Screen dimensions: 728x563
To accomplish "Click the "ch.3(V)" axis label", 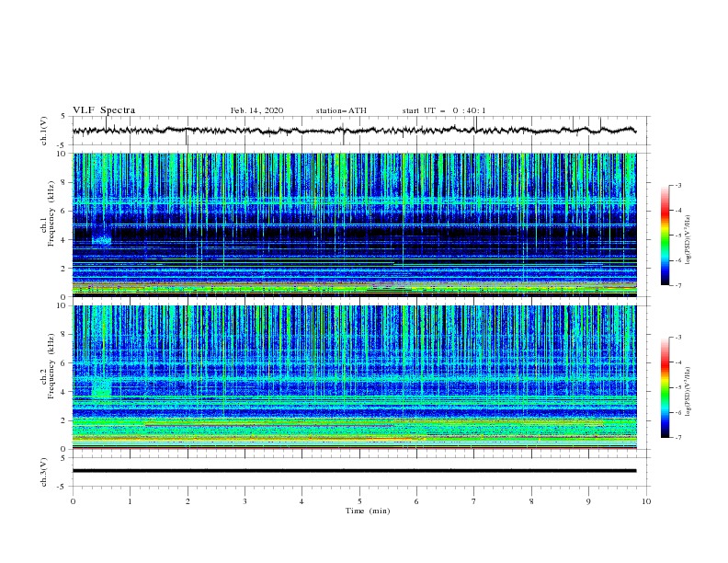I will tap(44, 472).
